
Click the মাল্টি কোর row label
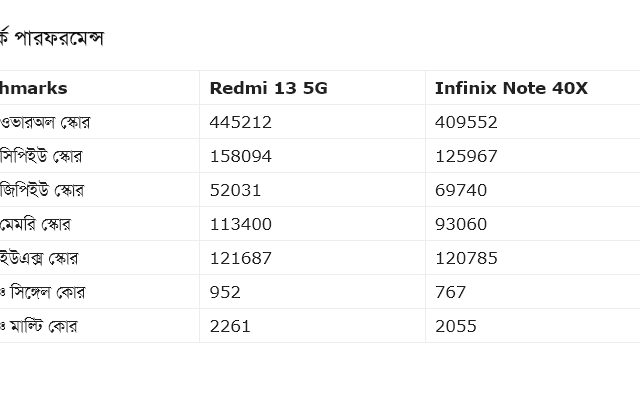pos(43,326)
